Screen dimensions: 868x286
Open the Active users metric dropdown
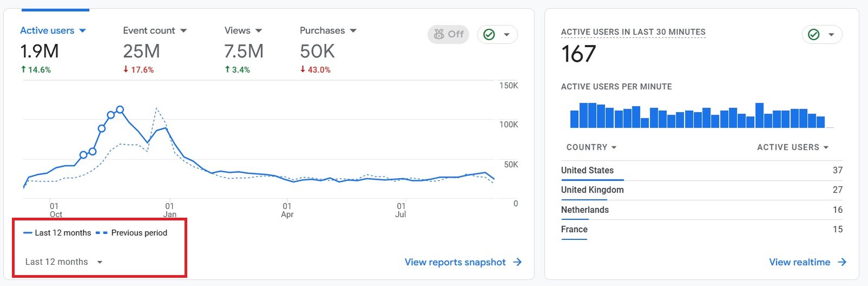pyautogui.click(x=53, y=30)
